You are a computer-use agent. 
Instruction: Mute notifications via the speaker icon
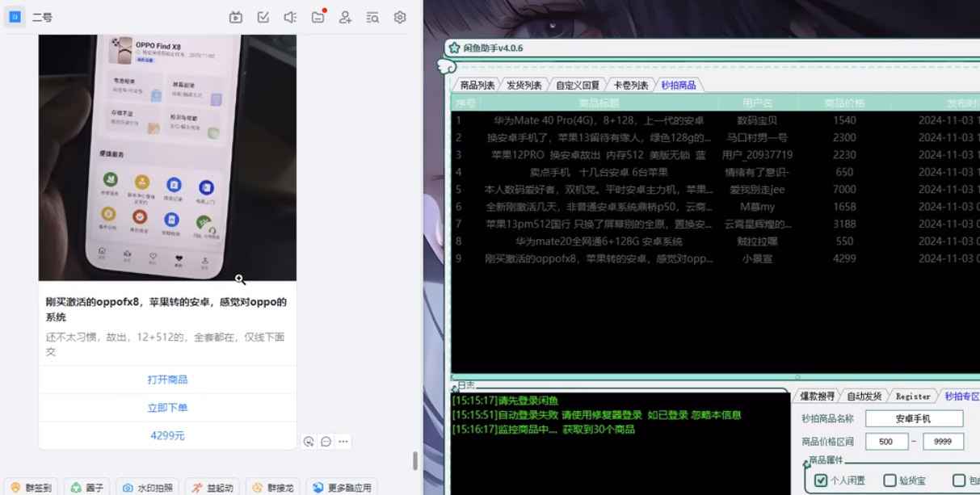pos(291,17)
